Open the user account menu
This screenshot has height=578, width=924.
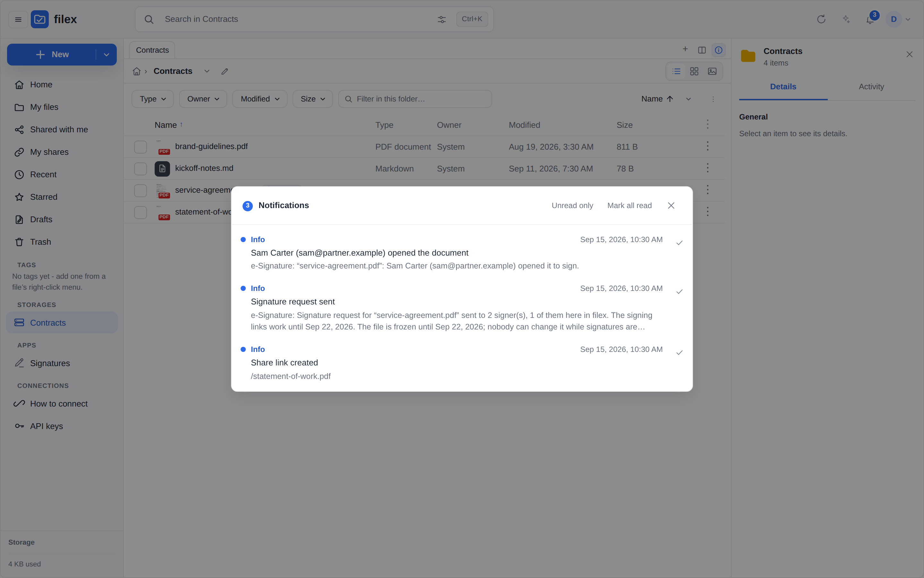click(x=899, y=20)
